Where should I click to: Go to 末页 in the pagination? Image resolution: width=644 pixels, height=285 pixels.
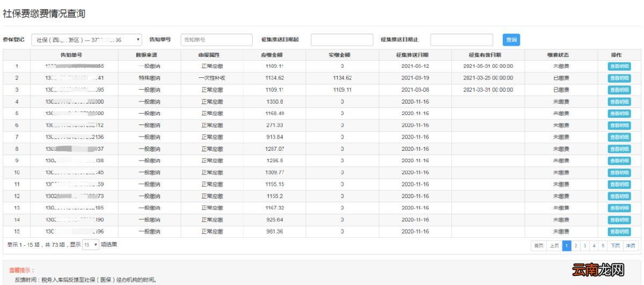pyautogui.click(x=631, y=246)
